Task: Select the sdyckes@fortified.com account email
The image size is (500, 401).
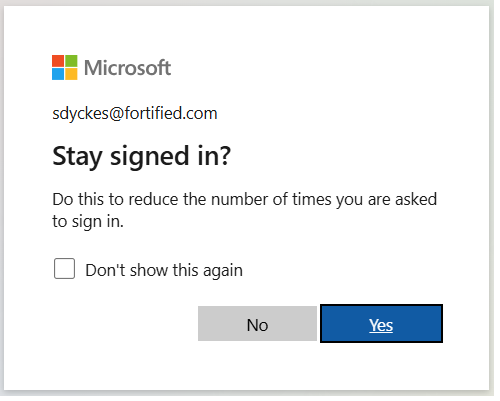Action: (135, 113)
